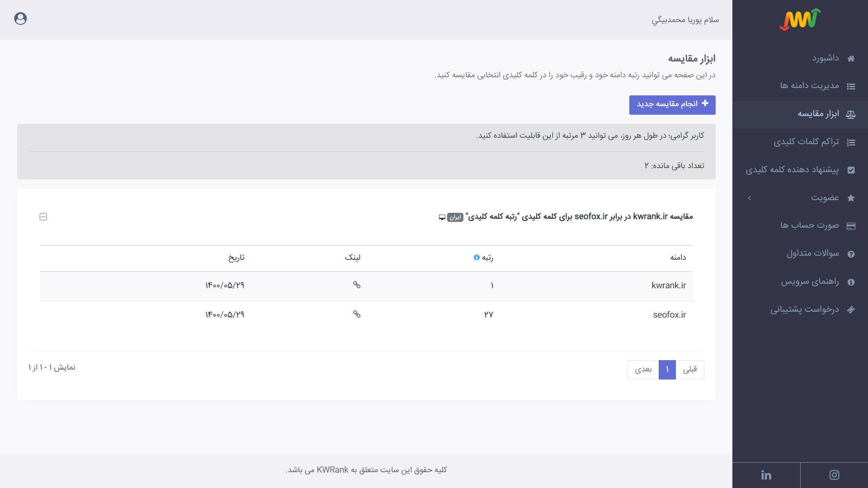Image resolution: width=868 pixels, height=488 pixels.
Task: Expand the عضویت submenu chevron
Action: coord(750,198)
